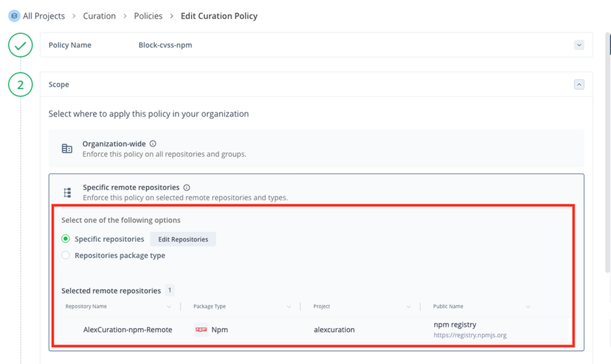The image size is (611, 364).
Task: Open the Package Type column dropdown
Action: [289, 307]
